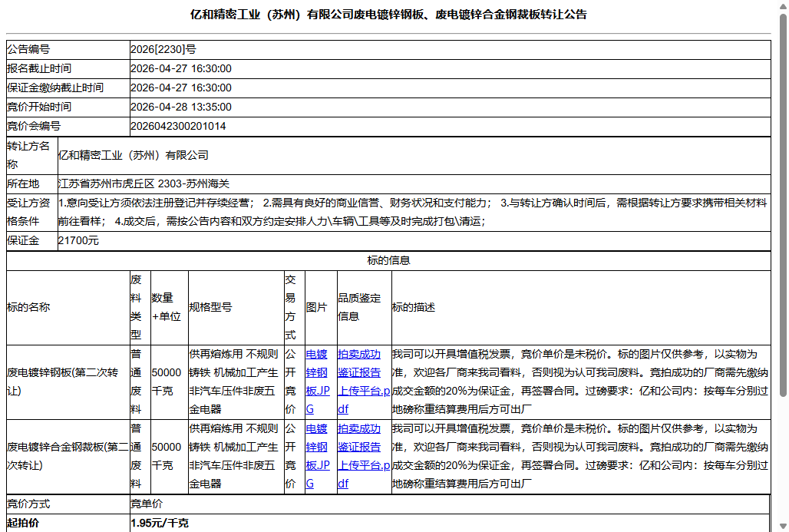Screen dimensions: 789x532
Task: Click item name 废电镀锌合金钢裁板(第二次转让)
Action: click(68, 456)
